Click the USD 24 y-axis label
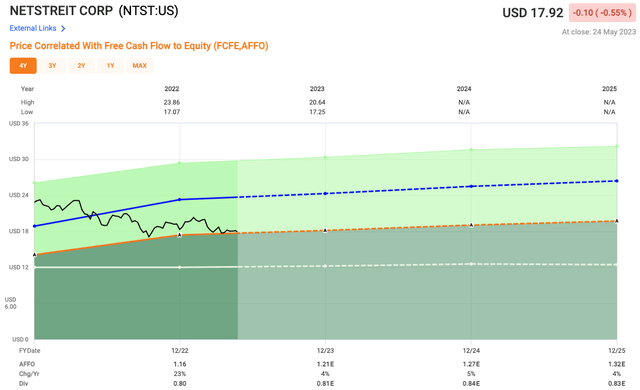The height and width of the screenshot is (390, 640). pyautogui.click(x=19, y=195)
